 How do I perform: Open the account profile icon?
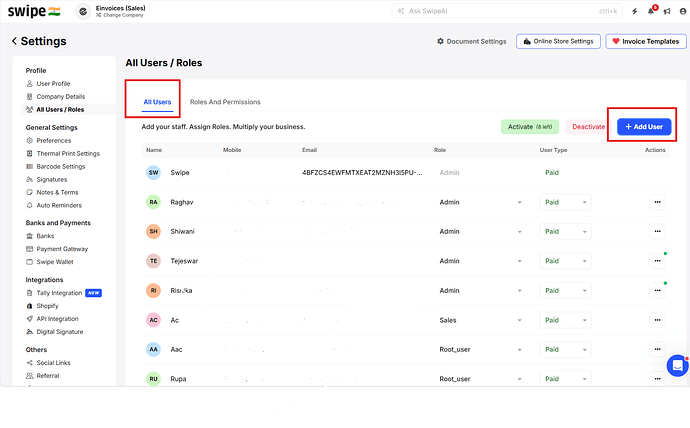[683, 11]
